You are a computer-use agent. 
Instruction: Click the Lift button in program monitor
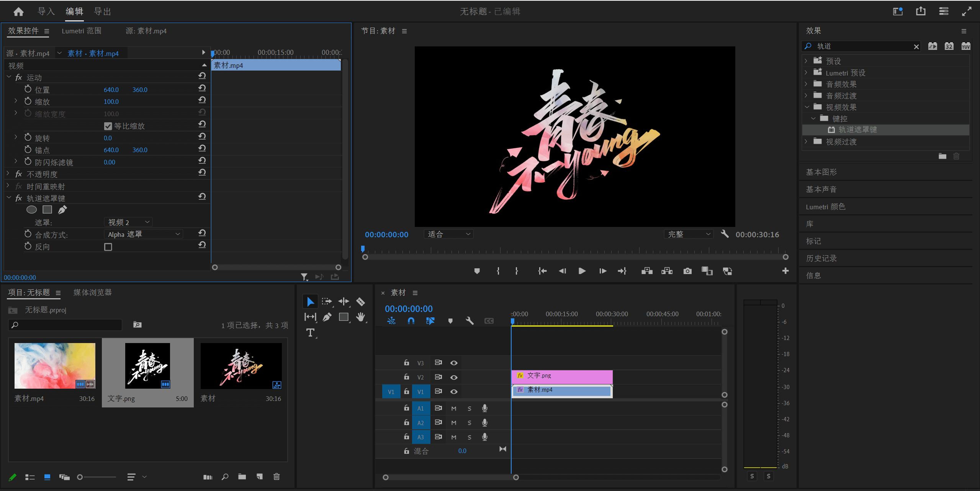click(647, 271)
